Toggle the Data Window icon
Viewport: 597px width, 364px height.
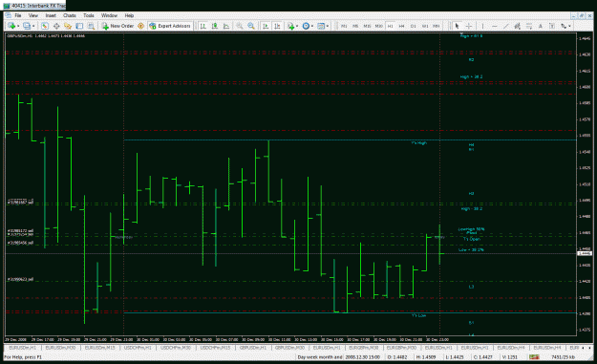tap(56, 26)
